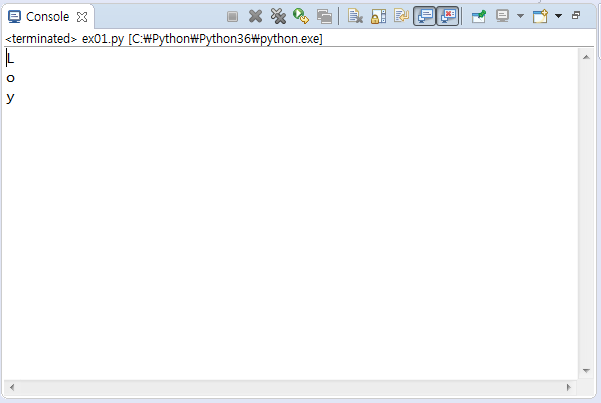601x403 pixels.
Task: Toggle the Scroll Lock icon
Action: click(378, 16)
